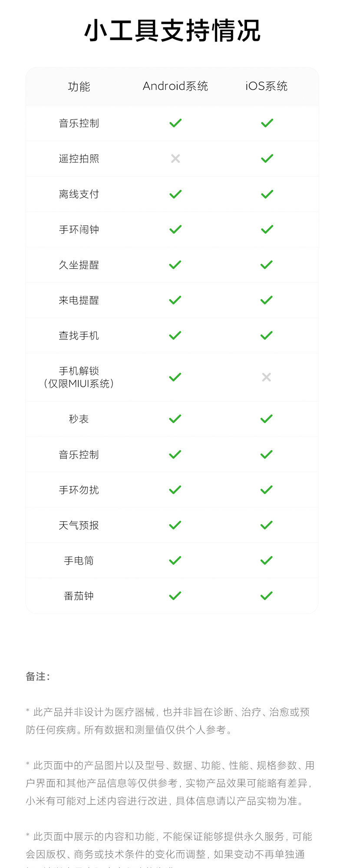The height and width of the screenshot is (868, 343).
Task: Click the Android checkmark for 手机解锁
Action: (x=175, y=377)
